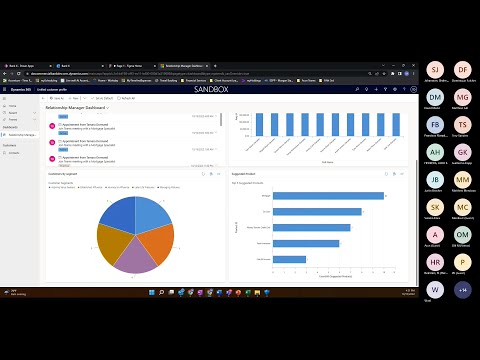This screenshot has width=480, height=360.
Task: Click the search magnifier in Dynamics header
Action: point(357,89)
